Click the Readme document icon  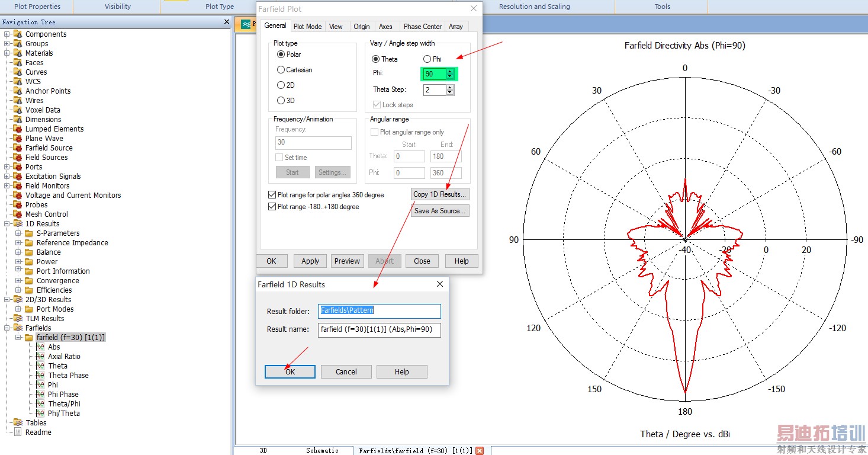[18, 432]
